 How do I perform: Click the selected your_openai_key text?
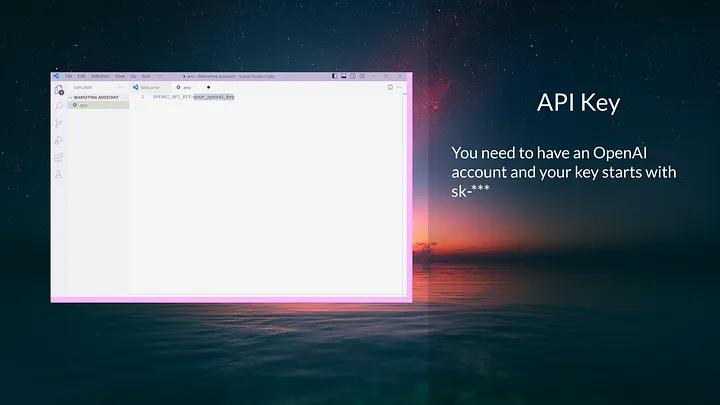(214, 97)
